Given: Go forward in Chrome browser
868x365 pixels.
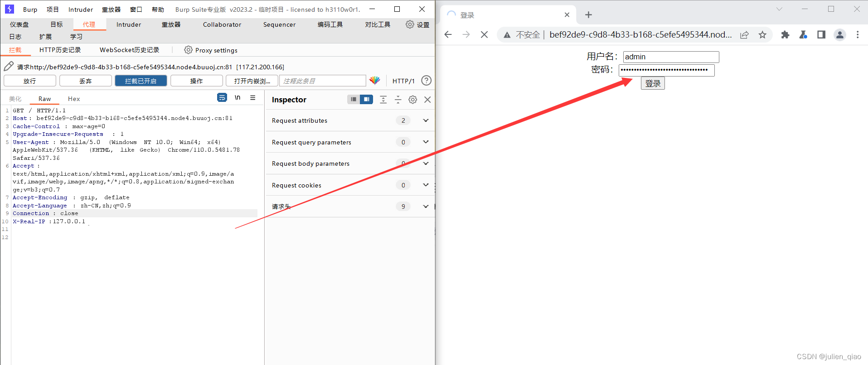Looking at the screenshot, I should 466,35.
